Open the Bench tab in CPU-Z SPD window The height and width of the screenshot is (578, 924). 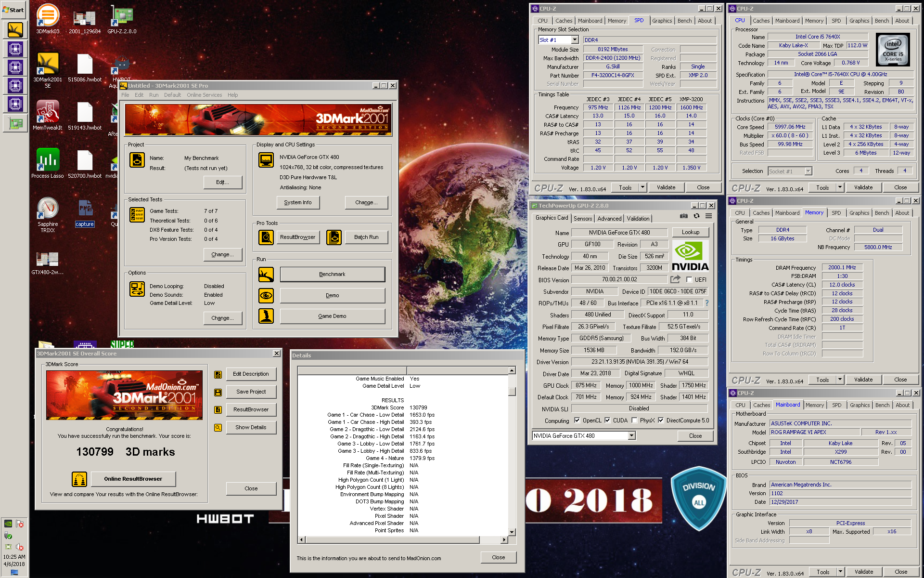(x=684, y=21)
